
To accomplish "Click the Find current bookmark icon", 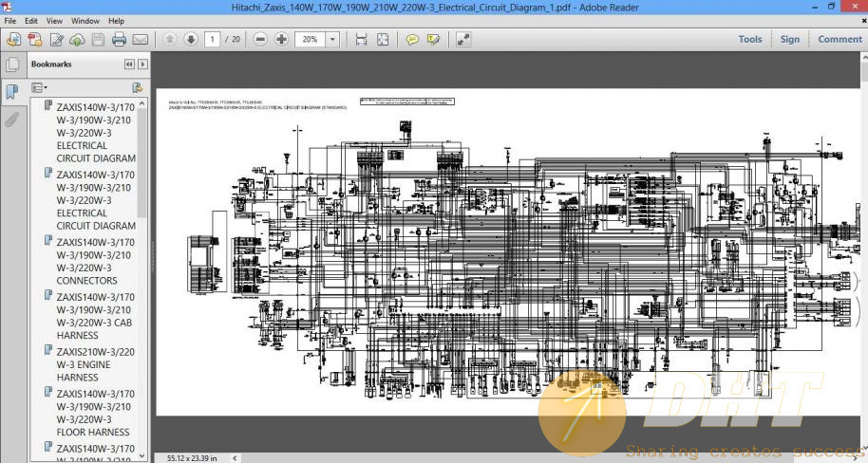I will pyautogui.click(x=138, y=87).
